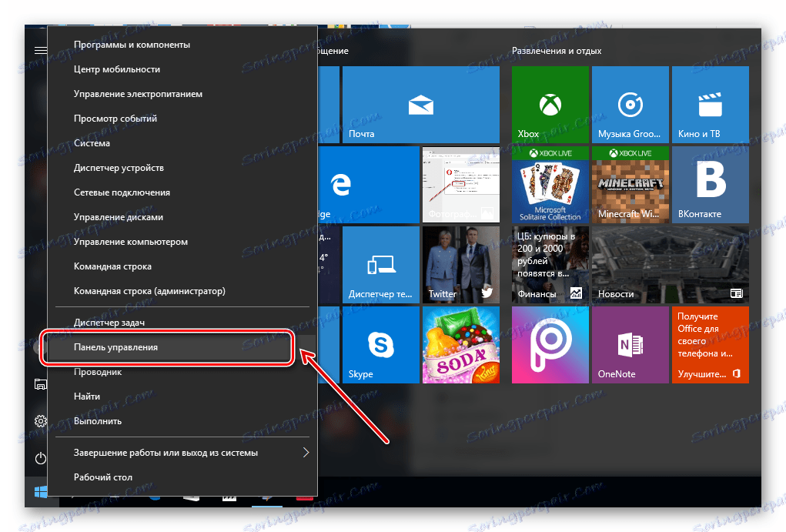Open the Кино и ТВ tile

711,105
